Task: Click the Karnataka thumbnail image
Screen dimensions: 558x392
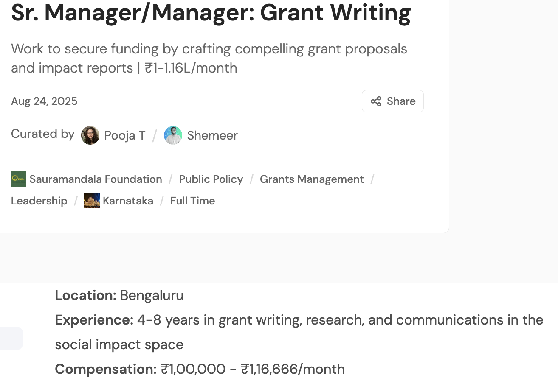Action: click(x=92, y=201)
